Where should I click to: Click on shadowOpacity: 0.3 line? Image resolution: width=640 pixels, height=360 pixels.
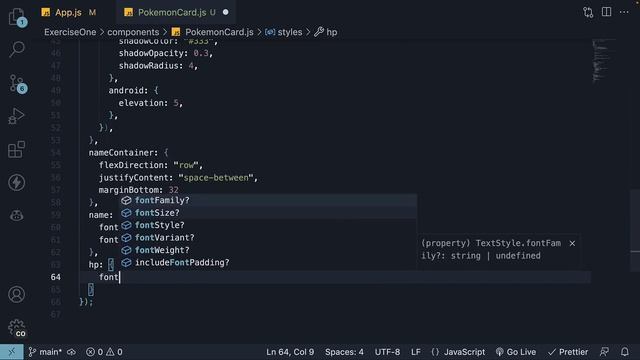click(166, 53)
